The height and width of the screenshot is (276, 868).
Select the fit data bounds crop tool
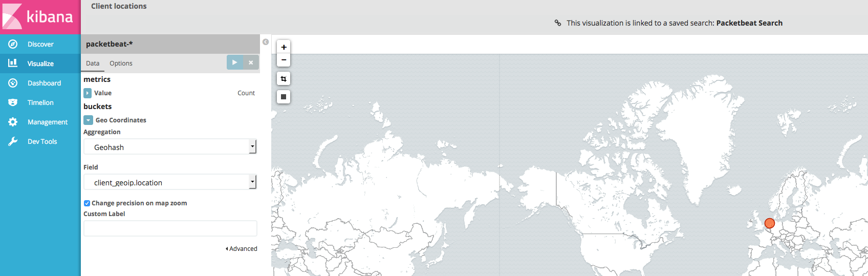284,79
